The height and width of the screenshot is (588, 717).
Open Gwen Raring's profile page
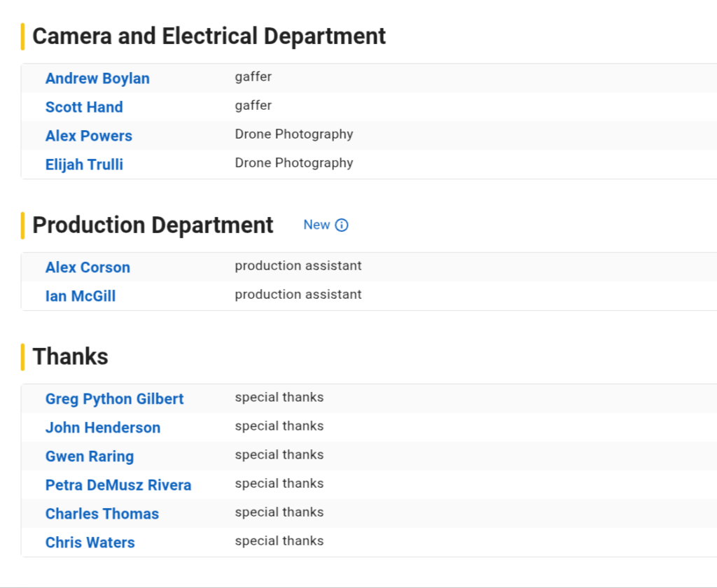(x=90, y=456)
